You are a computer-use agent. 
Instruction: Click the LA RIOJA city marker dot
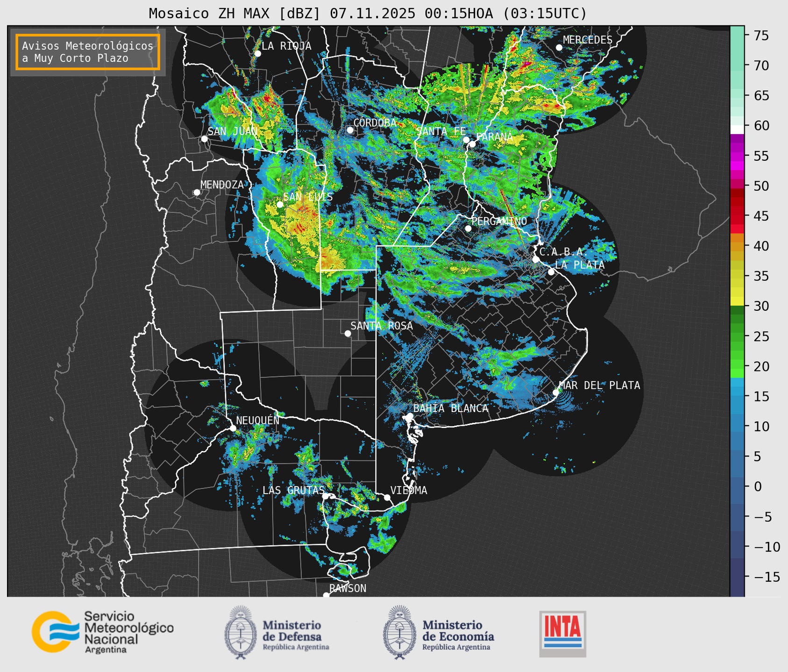coord(258,54)
